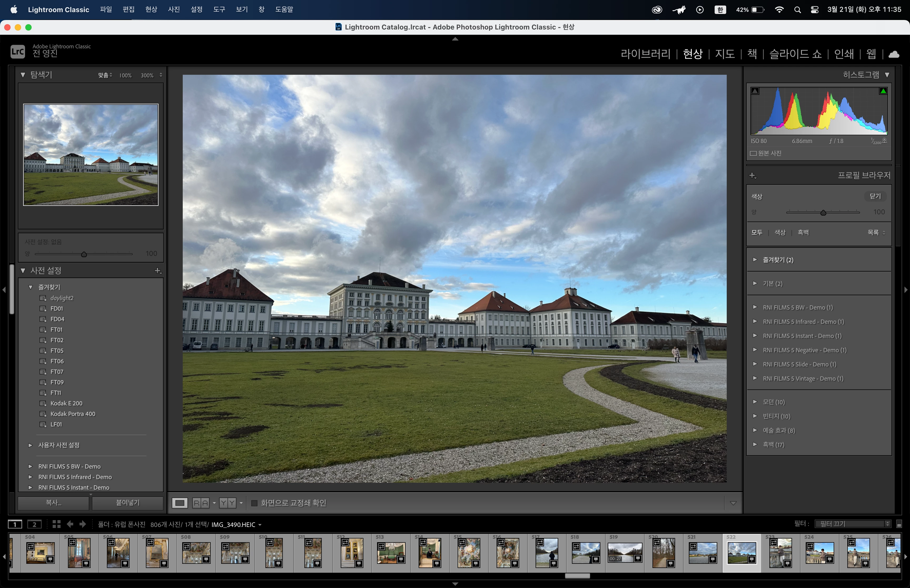910x588 pixels.
Task: Click the Before/After RA comparison icon
Action: tap(200, 503)
